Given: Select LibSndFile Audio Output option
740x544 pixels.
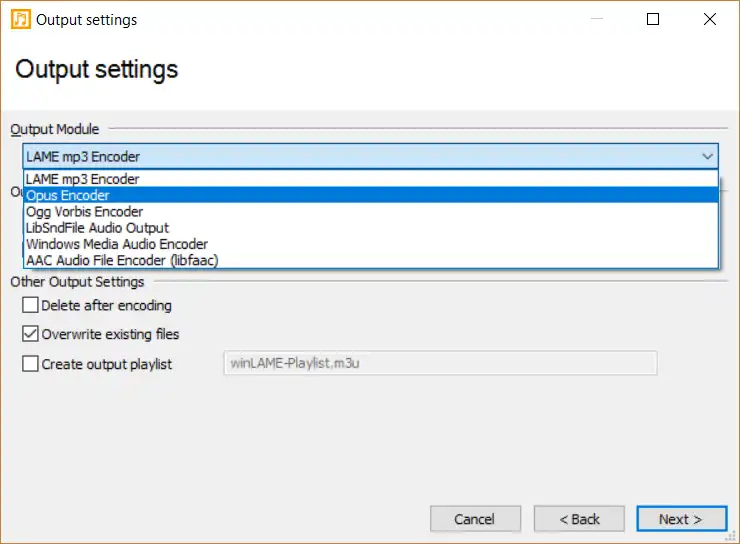Looking at the screenshot, I should (x=97, y=227).
